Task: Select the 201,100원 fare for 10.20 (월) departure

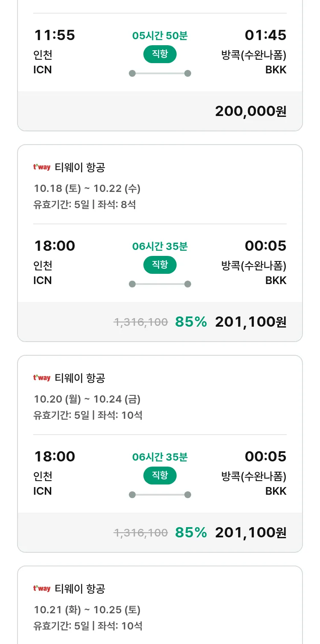Action: click(x=250, y=533)
